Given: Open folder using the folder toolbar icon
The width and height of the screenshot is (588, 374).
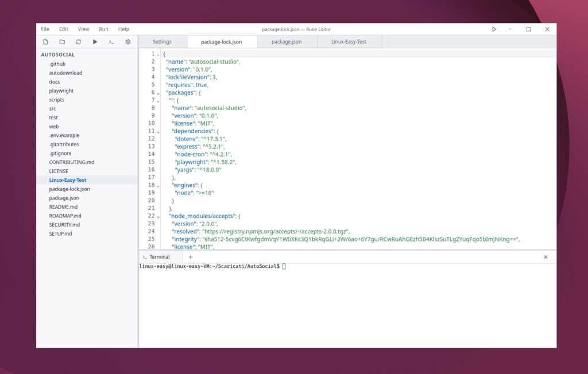Looking at the screenshot, I should (62, 42).
